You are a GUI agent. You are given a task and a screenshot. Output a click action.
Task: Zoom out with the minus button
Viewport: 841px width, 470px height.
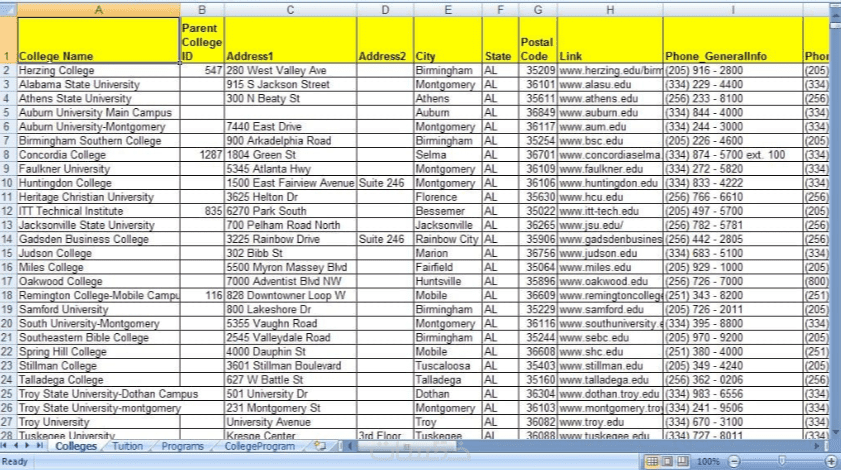click(x=734, y=461)
